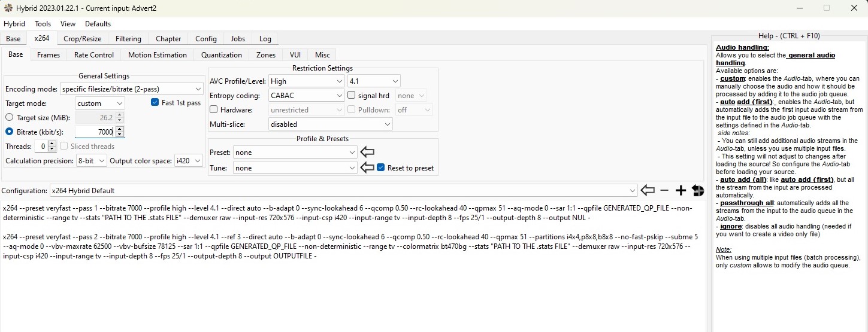Click the 'Help - (CTRL + F10)' panel title
868x332 pixels.
coord(788,36)
